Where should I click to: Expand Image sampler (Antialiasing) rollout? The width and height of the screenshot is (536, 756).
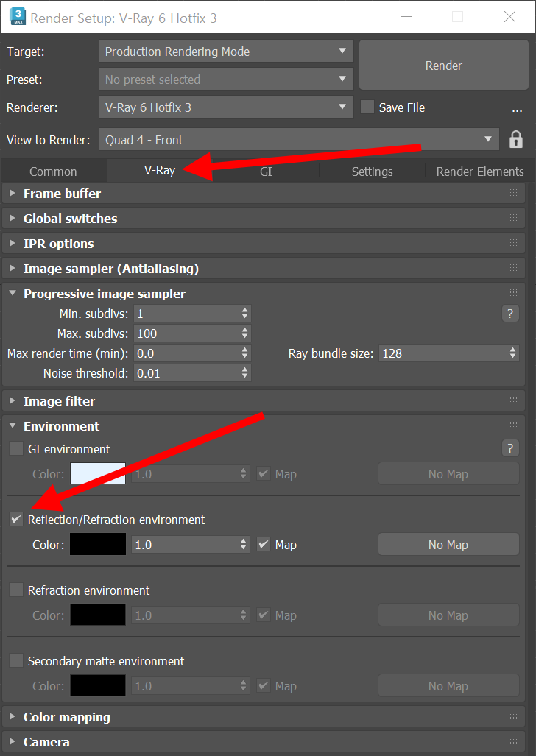[x=13, y=268]
